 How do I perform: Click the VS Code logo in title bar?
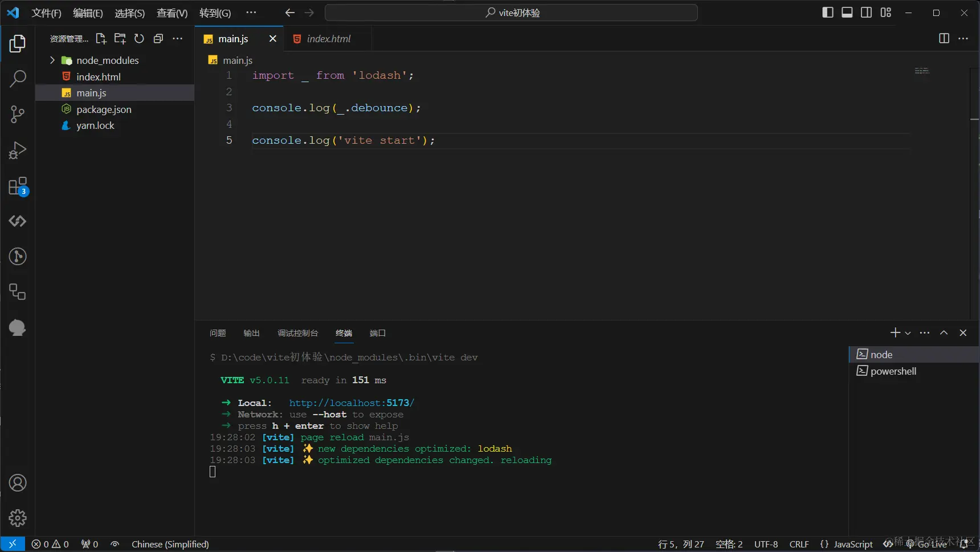(x=13, y=13)
